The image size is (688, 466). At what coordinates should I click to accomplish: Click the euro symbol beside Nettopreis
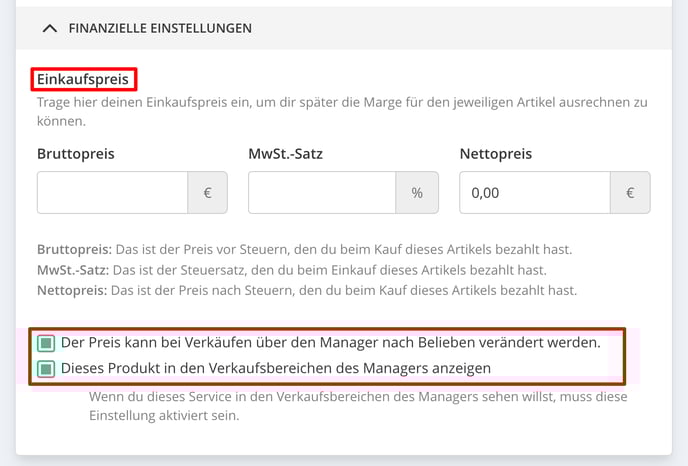[x=630, y=193]
